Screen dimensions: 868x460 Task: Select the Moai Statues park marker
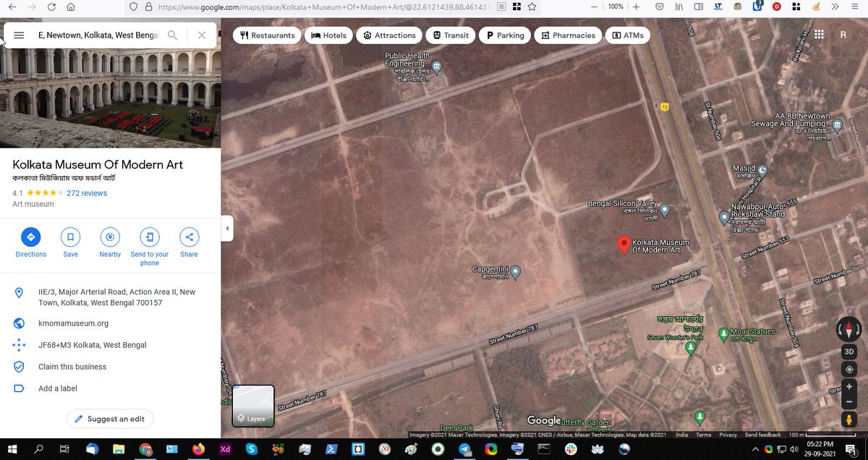723,335
